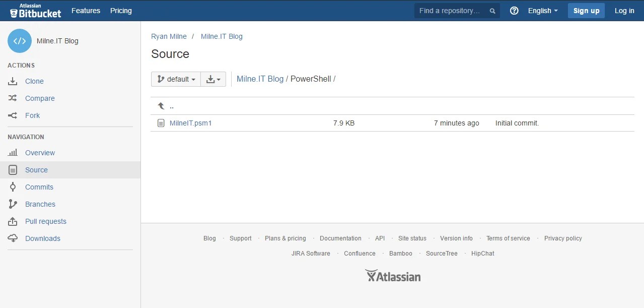Open the API footer link

(x=380, y=238)
